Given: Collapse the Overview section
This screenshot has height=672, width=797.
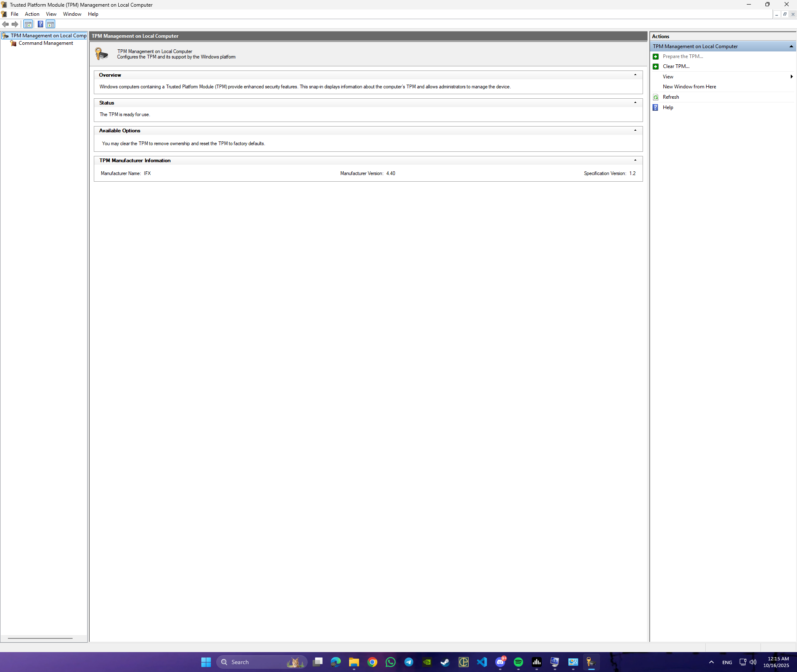Looking at the screenshot, I should click(x=635, y=75).
